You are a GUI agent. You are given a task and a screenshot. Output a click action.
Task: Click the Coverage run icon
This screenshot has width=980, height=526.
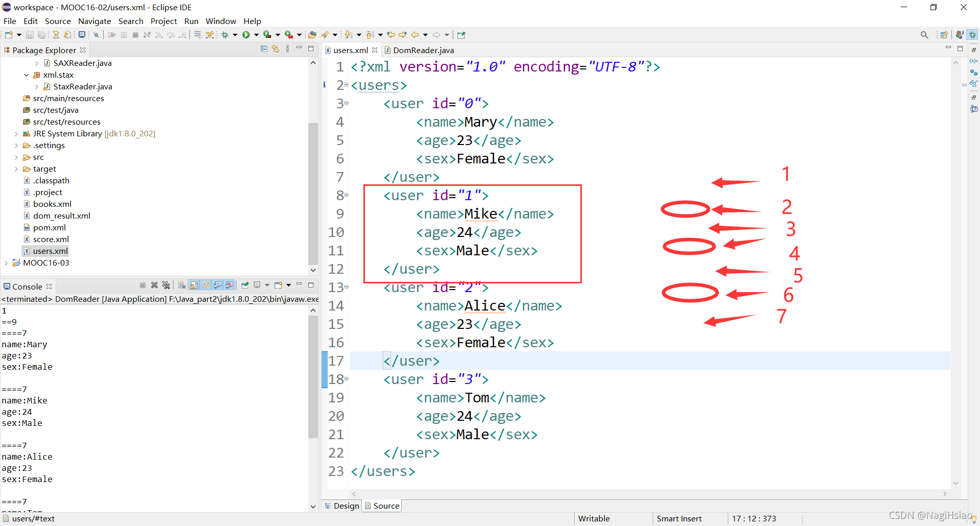click(x=267, y=35)
